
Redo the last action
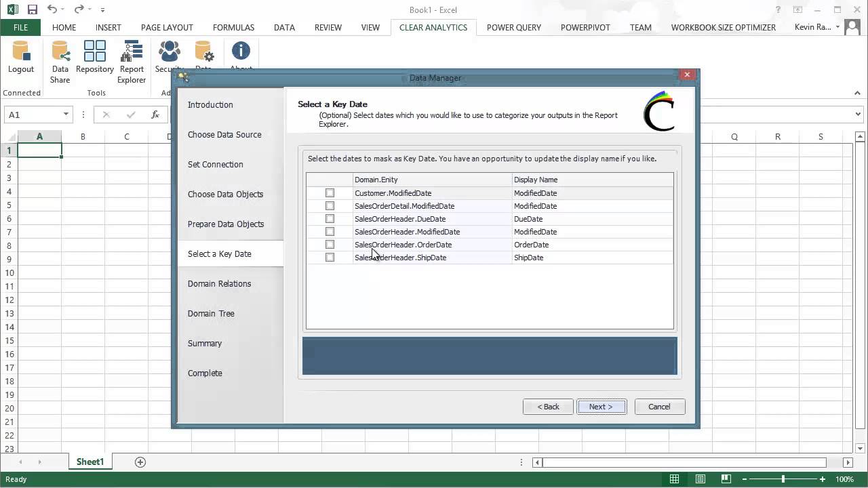pyautogui.click(x=79, y=9)
